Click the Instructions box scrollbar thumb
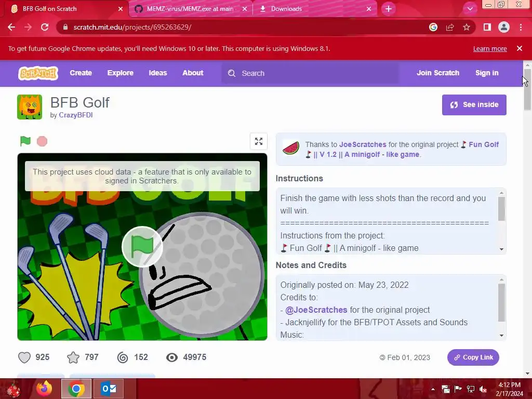Screen dimensions: 532x399 tap(501, 209)
